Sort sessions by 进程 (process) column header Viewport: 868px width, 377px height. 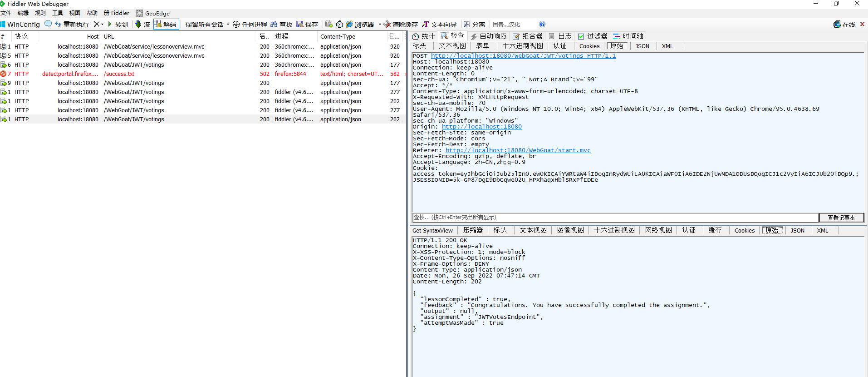(x=295, y=36)
